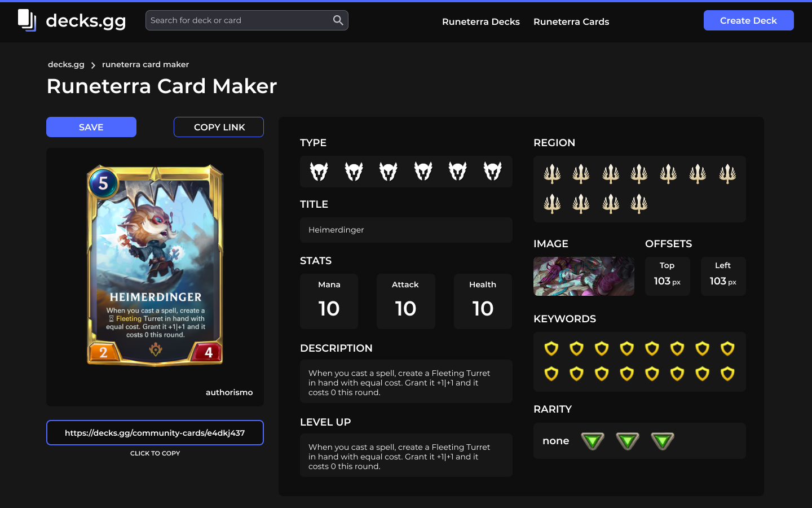Select the first keyword shield icon
This screenshot has width=812, height=508.
[x=551, y=349]
